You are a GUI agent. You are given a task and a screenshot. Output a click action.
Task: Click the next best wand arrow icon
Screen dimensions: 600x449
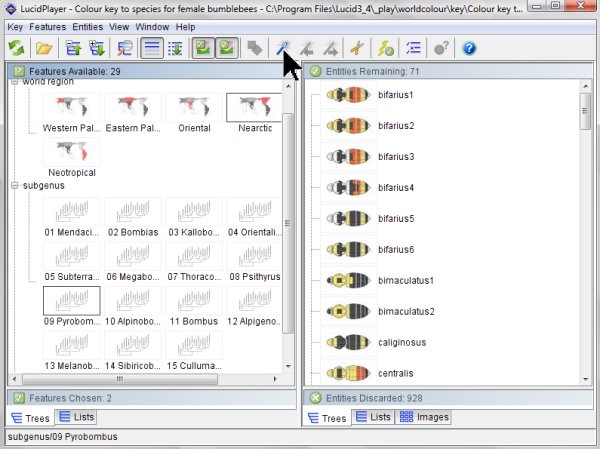click(x=330, y=49)
